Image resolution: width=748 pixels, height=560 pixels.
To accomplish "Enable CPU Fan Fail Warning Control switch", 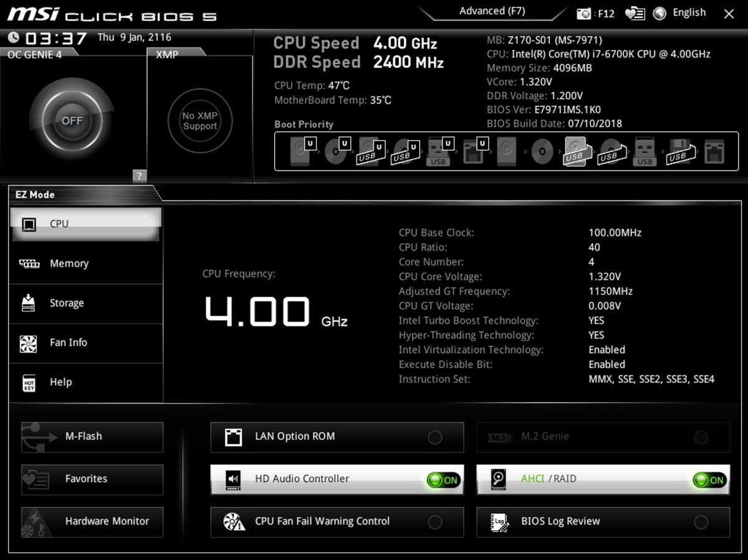I will pos(435,522).
